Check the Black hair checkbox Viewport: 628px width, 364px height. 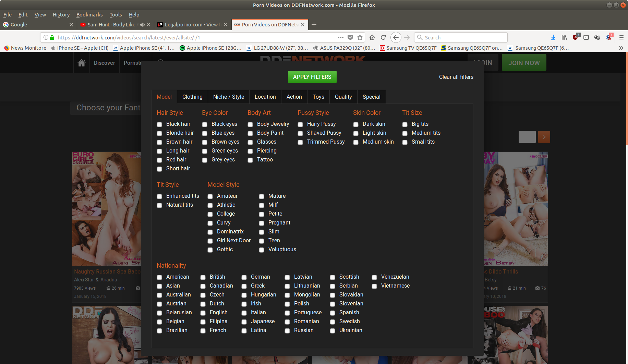[159, 124]
